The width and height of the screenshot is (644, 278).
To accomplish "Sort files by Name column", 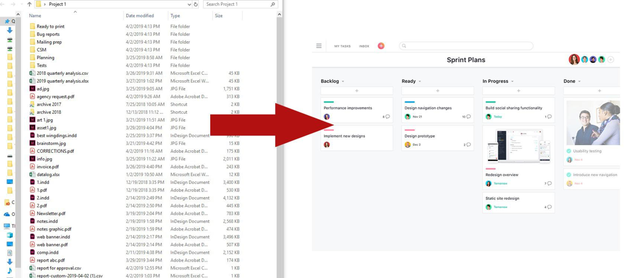I will tap(35, 16).
